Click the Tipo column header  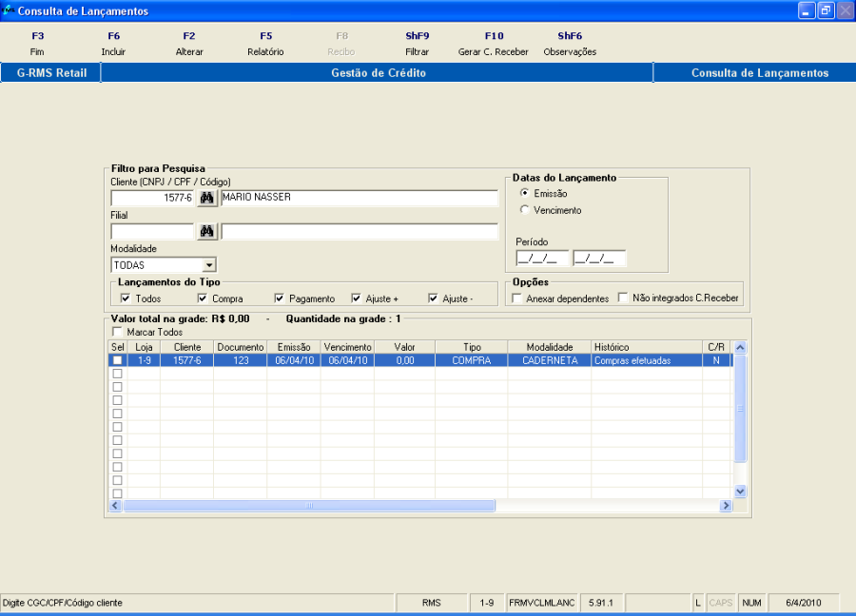click(x=472, y=347)
